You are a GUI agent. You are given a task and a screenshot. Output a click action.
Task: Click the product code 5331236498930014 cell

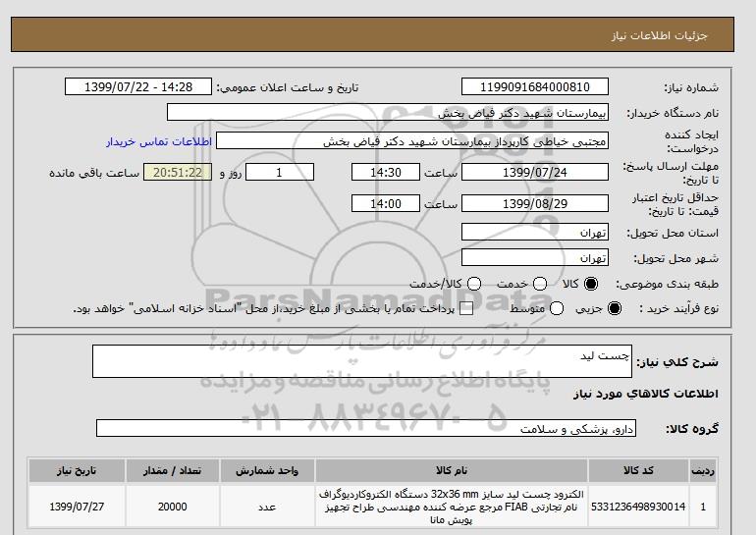point(638,507)
